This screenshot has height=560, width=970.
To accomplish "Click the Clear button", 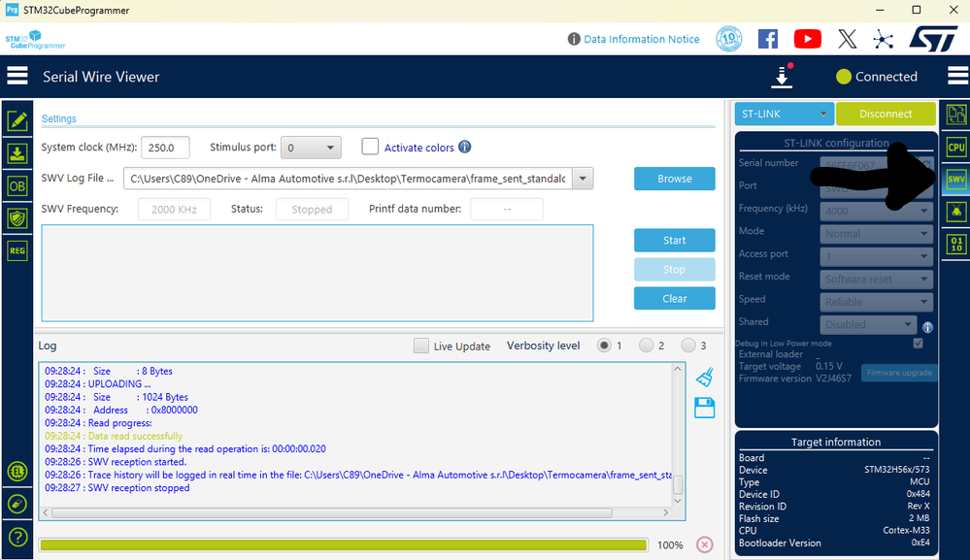I will pyautogui.click(x=674, y=299).
